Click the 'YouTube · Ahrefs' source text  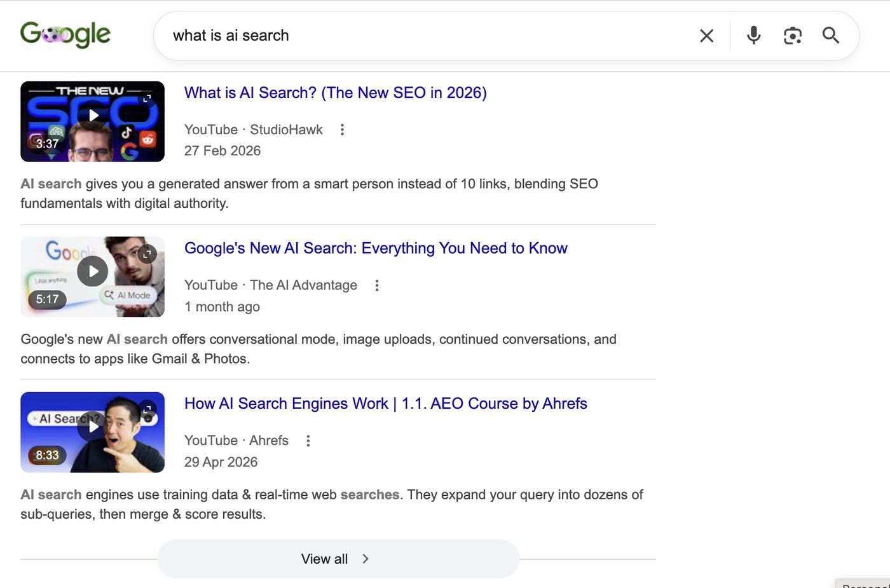tap(236, 441)
